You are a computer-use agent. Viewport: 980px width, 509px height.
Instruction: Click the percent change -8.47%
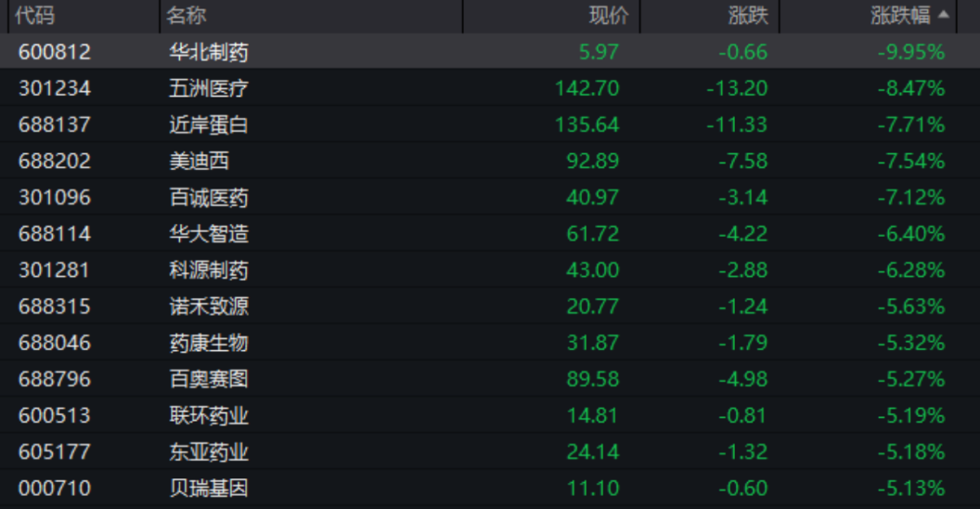point(911,88)
